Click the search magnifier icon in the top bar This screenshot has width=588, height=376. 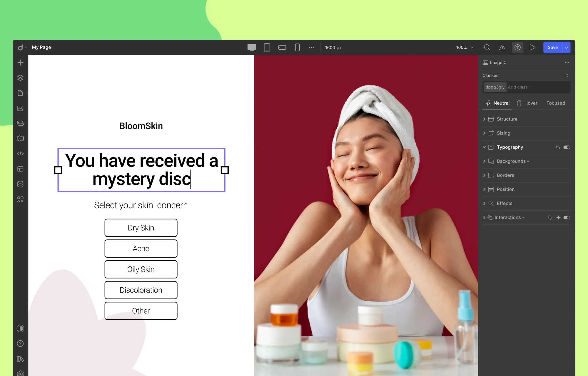coord(487,47)
